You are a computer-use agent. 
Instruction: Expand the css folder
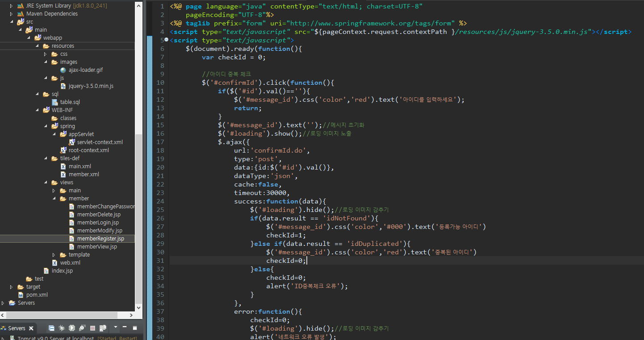pos(45,54)
